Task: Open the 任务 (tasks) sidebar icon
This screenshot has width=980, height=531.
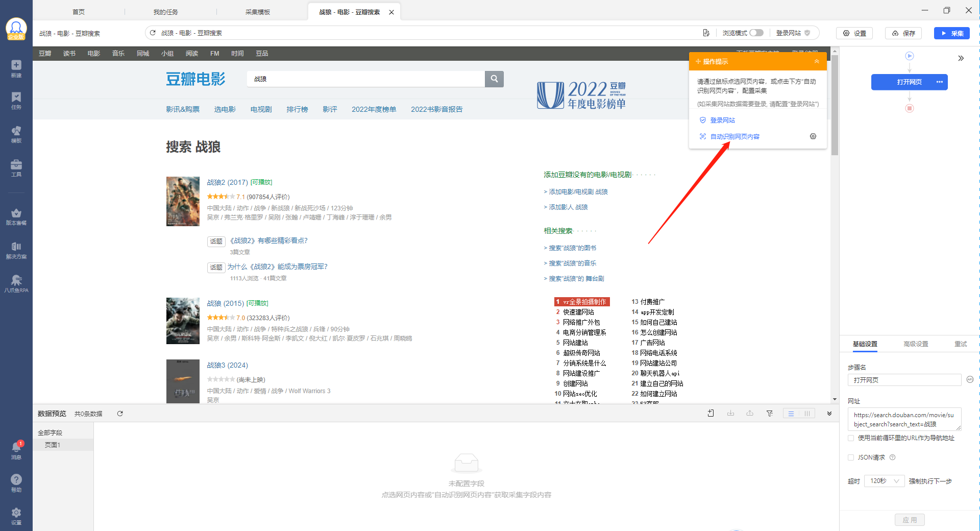Action: (x=16, y=101)
